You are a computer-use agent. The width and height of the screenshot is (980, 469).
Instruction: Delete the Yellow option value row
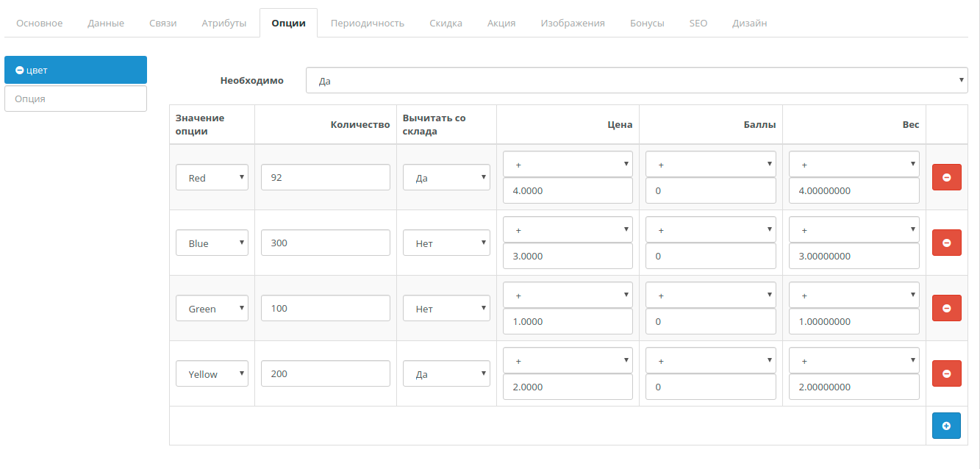point(946,373)
